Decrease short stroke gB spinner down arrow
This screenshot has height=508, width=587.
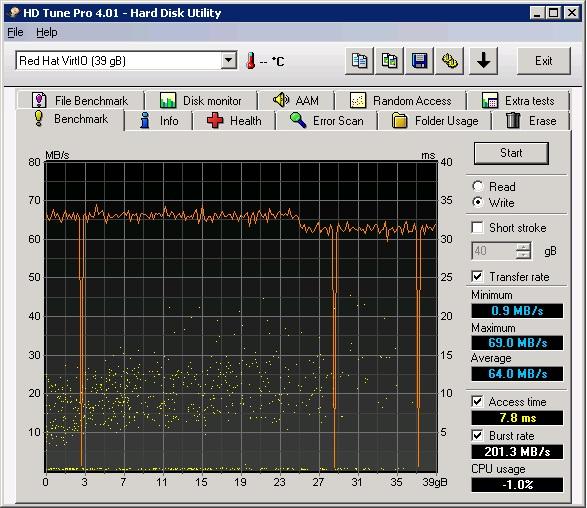pos(523,255)
